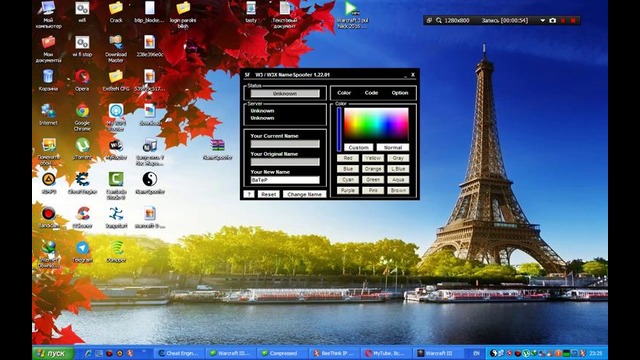Open the Cheat Engine desktop icon
The width and height of the screenshot is (640, 360).
82,183
